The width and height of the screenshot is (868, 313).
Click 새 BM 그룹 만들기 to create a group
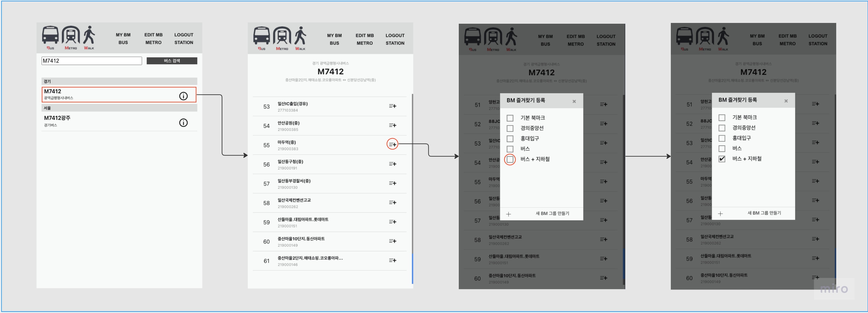(553, 213)
